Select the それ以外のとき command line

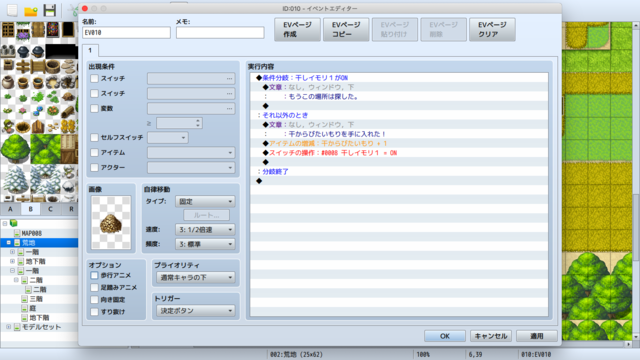pyautogui.click(x=399, y=115)
